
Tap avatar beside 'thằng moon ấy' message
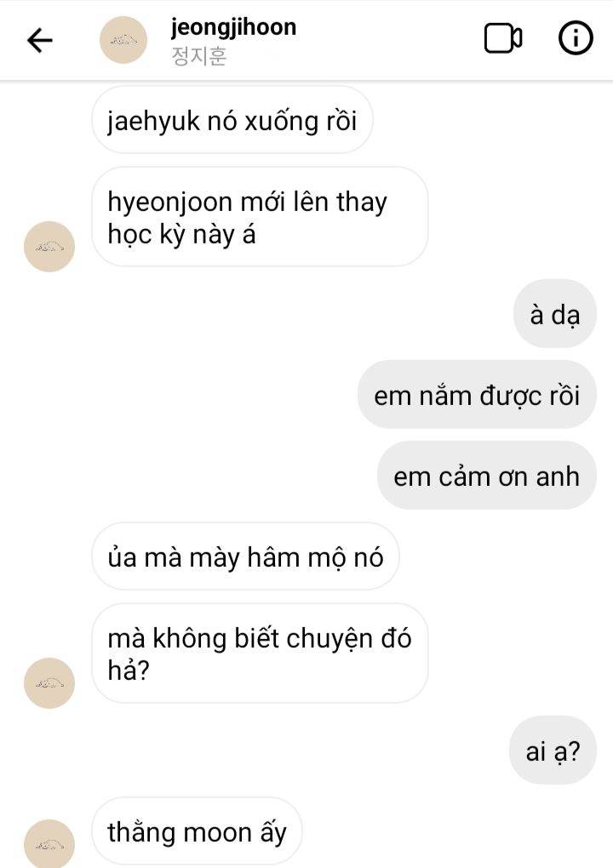pyautogui.click(x=49, y=844)
